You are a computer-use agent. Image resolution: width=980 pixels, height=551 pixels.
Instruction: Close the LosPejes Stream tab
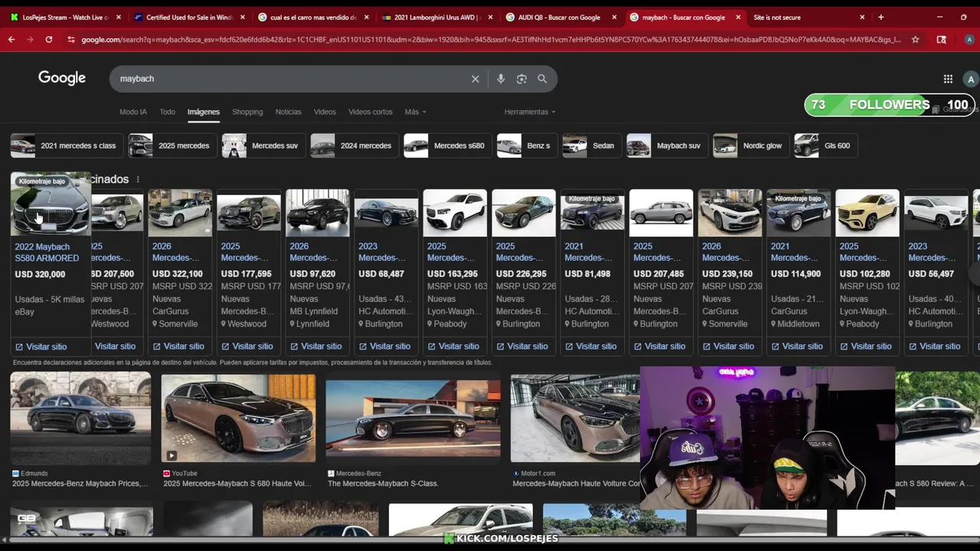tap(119, 17)
